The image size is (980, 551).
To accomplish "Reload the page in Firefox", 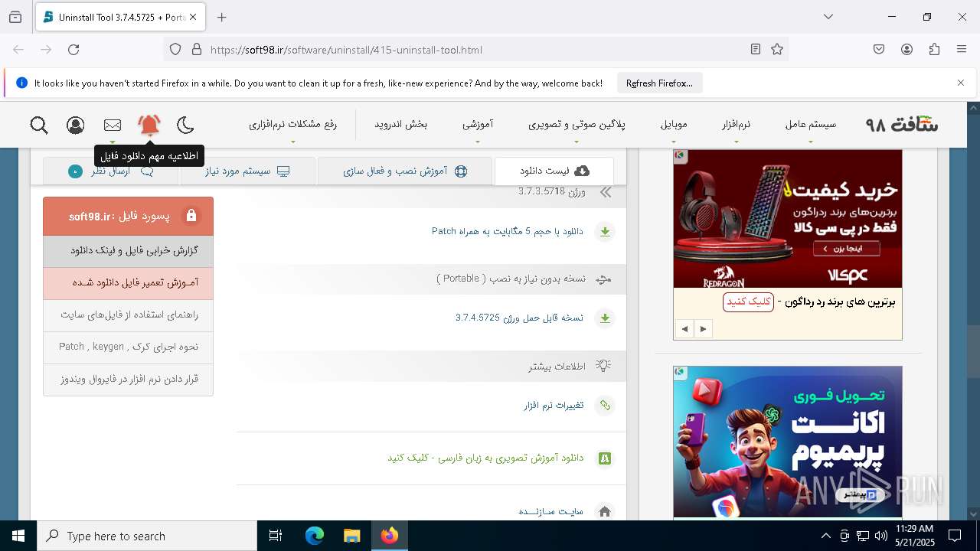I will (73, 49).
